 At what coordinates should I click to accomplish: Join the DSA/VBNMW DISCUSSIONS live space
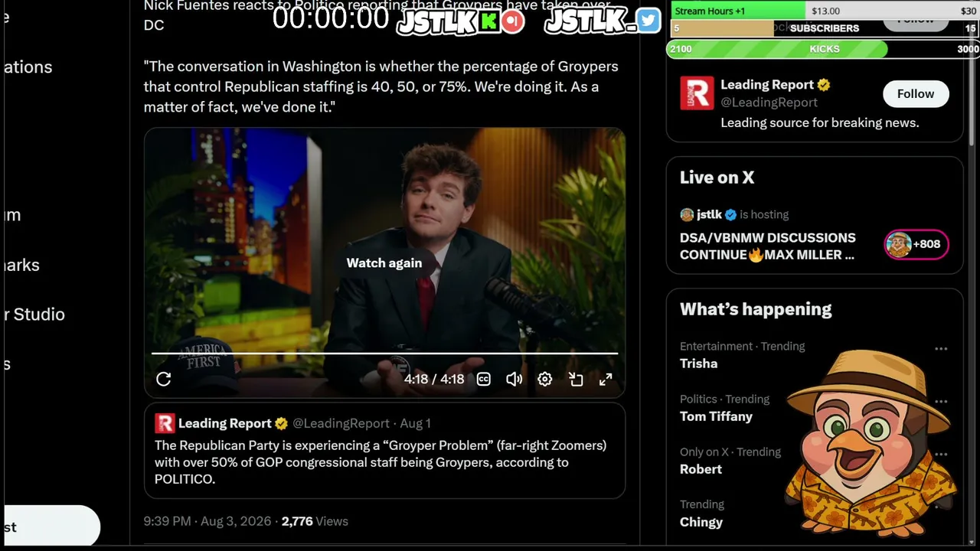pyautogui.click(x=768, y=246)
